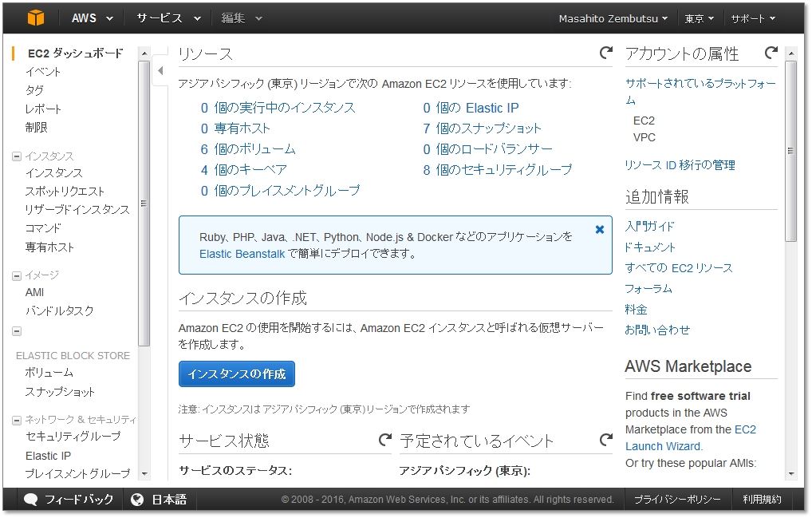Open the 編集 dropdown menu
The height and width of the screenshot is (518, 812).
pos(242,18)
